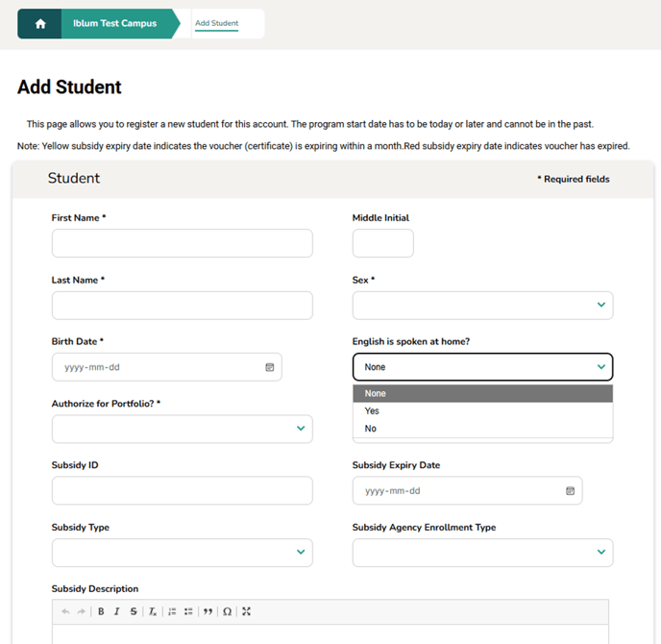The height and width of the screenshot is (644, 661).
Task: Choose "No" in the English dropdown list
Action: (371, 429)
